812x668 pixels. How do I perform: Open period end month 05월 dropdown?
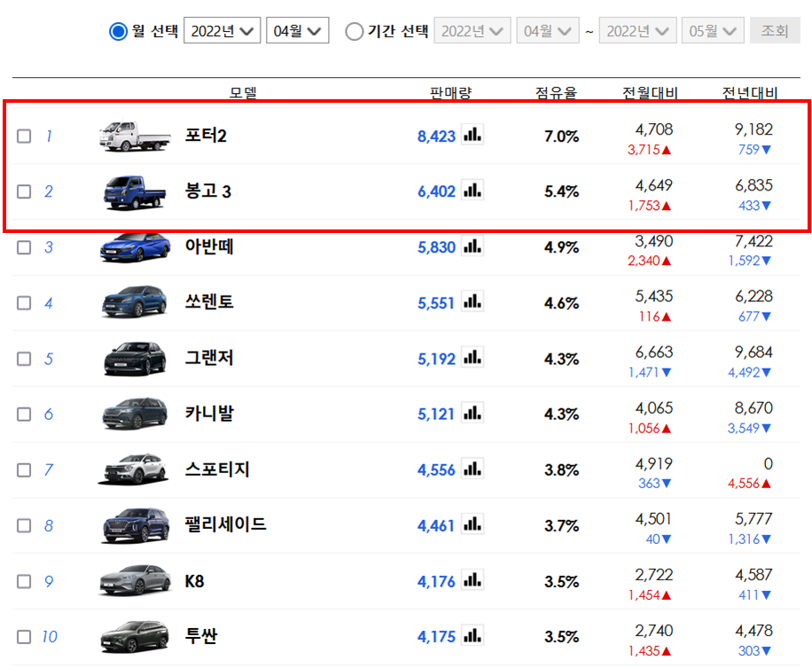click(713, 30)
